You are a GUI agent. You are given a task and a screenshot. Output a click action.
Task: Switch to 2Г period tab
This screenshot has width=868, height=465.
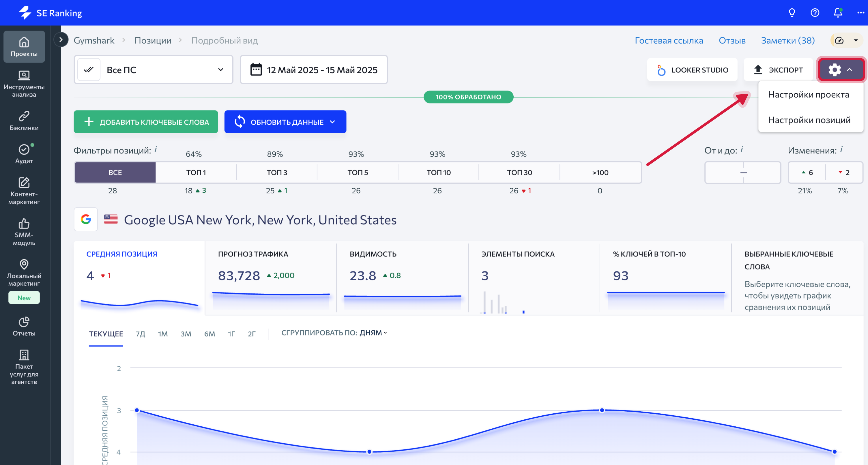[252, 334]
